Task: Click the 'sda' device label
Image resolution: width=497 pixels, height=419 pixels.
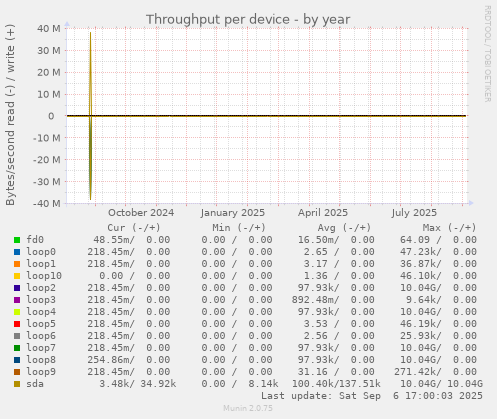Action: [x=35, y=384]
